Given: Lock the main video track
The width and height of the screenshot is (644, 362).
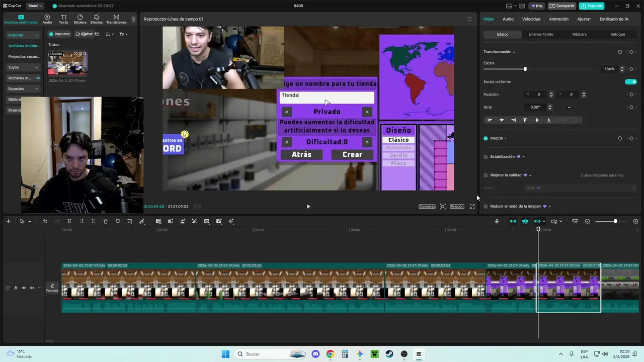Looking at the screenshot, I should point(16,288).
